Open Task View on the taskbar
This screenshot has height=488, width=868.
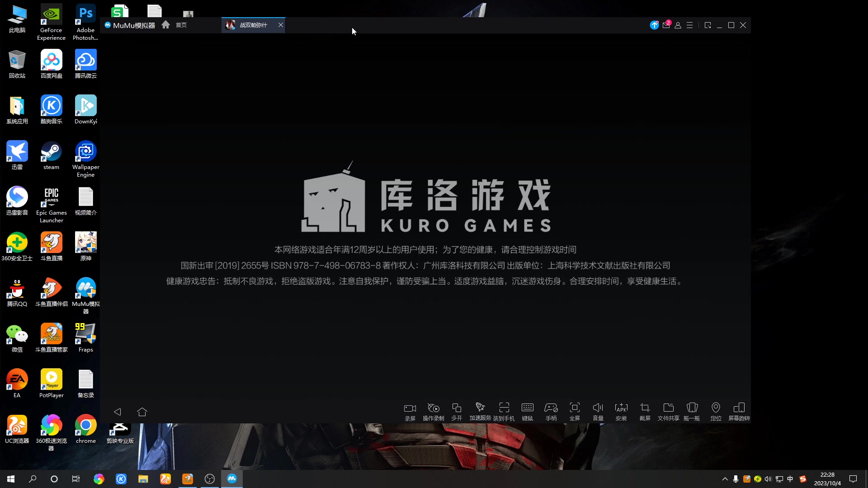(76, 479)
